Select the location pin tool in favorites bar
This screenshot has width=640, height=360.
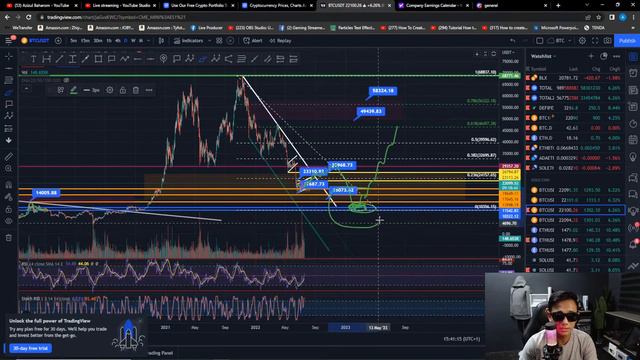coord(164,59)
